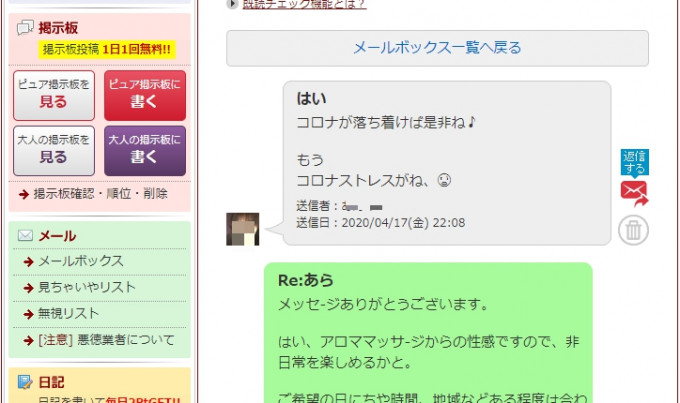
Task: Click 大人の掲示板を見る button
Action: pyautogui.click(x=54, y=151)
